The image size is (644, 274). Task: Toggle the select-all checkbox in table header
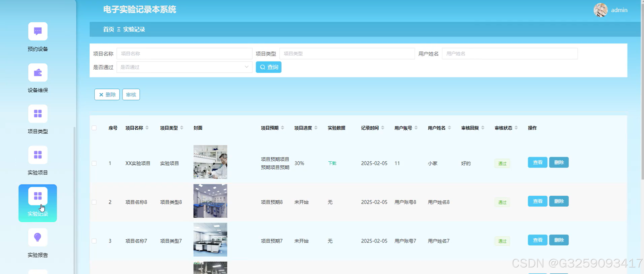pyautogui.click(x=94, y=128)
